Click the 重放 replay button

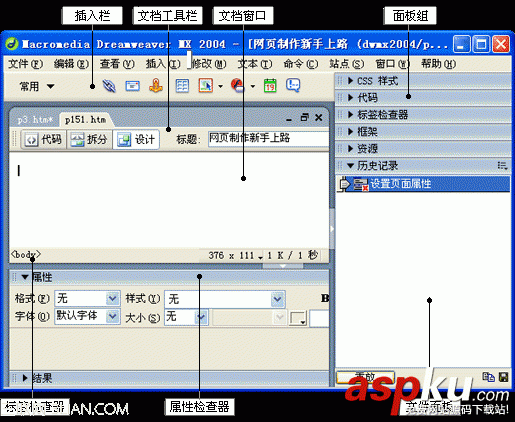[366, 377]
